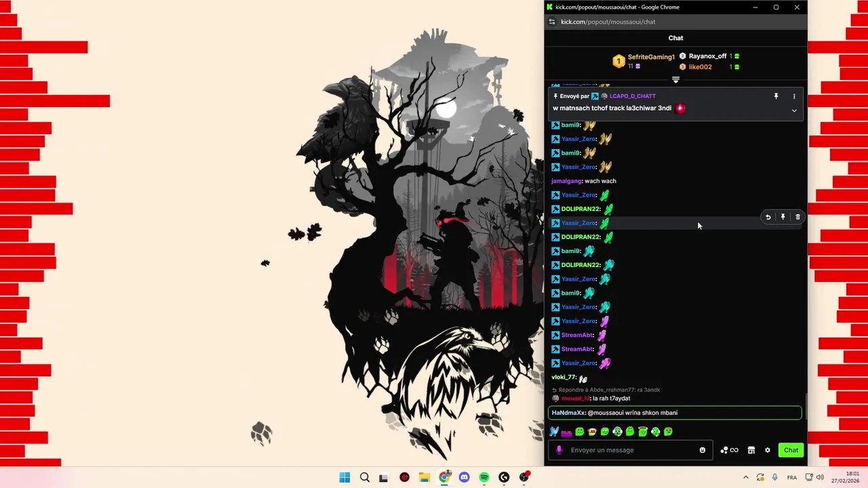Click the green Chat send button
Image resolution: width=868 pixels, height=488 pixels.
[791, 450]
